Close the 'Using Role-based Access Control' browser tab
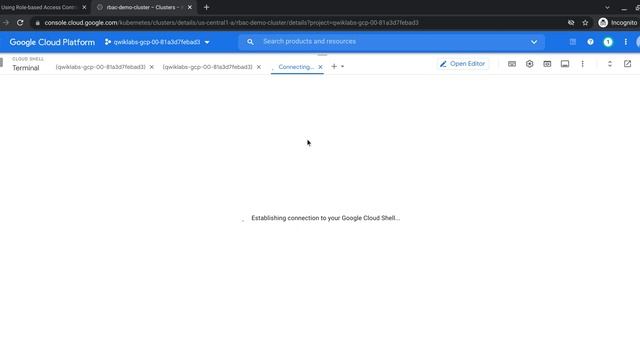640x360 pixels. pos(84,7)
